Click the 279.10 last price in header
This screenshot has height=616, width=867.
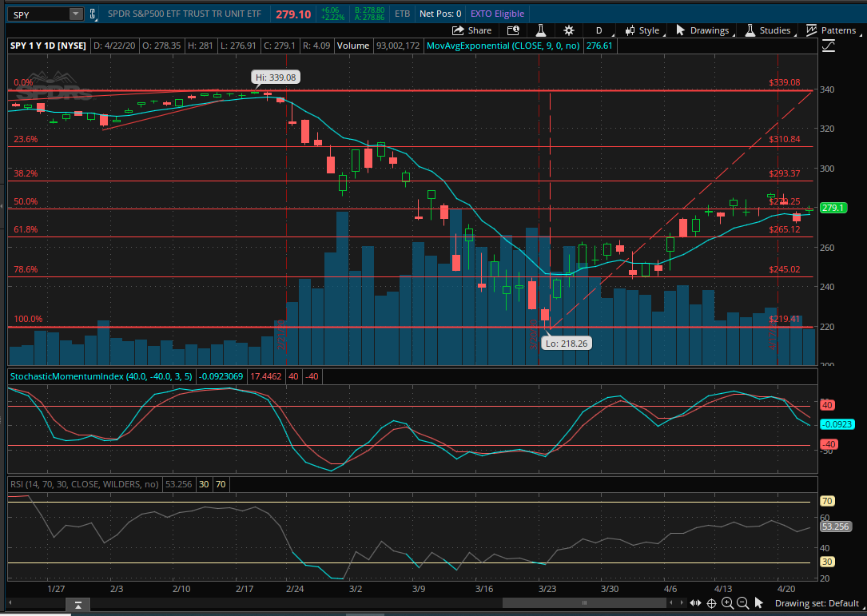(293, 14)
